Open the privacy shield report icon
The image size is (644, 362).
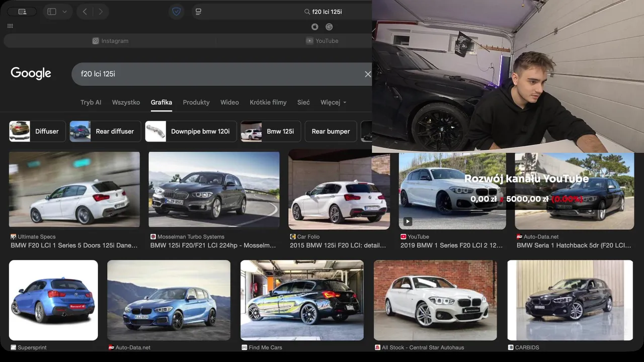point(176,12)
